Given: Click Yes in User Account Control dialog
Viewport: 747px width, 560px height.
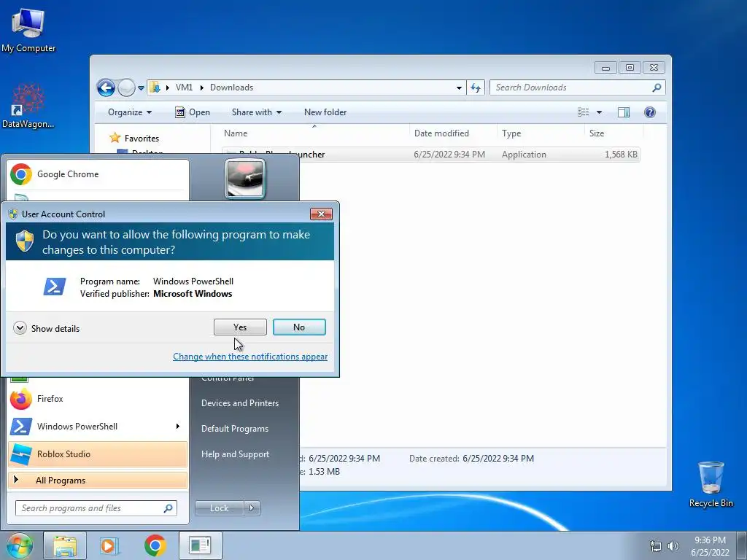Looking at the screenshot, I should point(240,327).
